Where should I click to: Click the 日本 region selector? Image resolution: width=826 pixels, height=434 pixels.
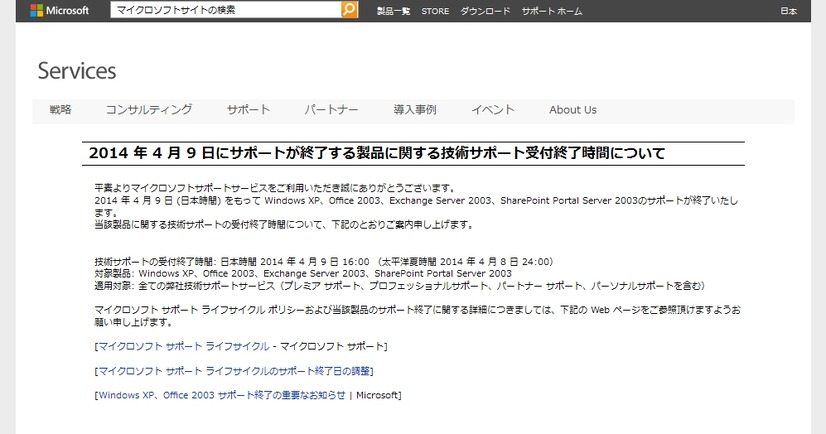(x=788, y=11)
